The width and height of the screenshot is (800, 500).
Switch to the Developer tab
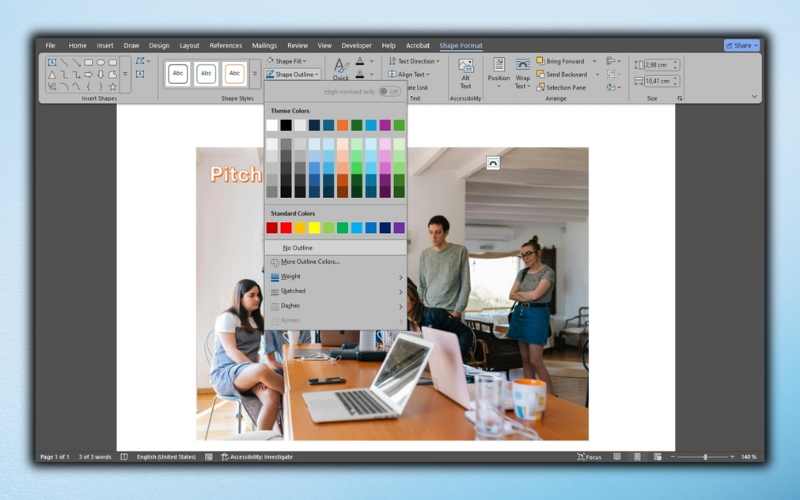[x=357, y=45]
